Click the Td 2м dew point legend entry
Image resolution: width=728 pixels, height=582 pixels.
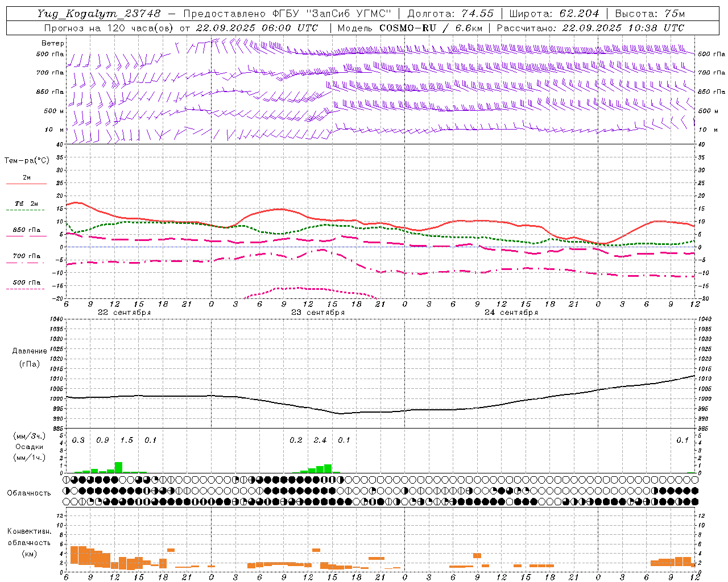[26, 203]
